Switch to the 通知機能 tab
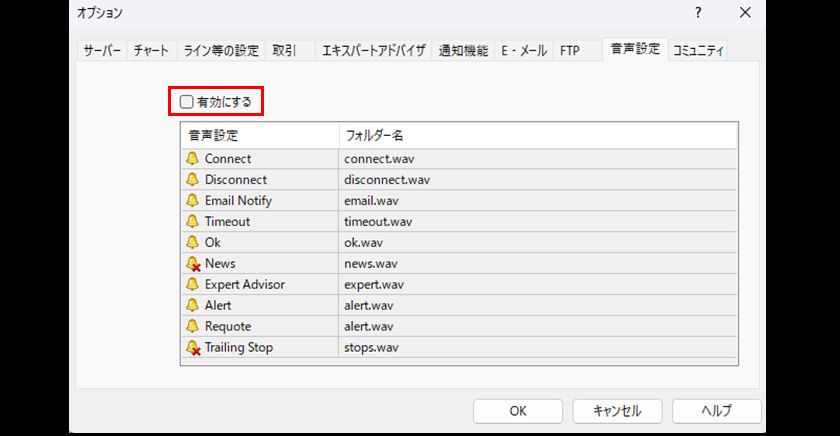This screenshot has height=436, width=840. [x=463, y=51]
